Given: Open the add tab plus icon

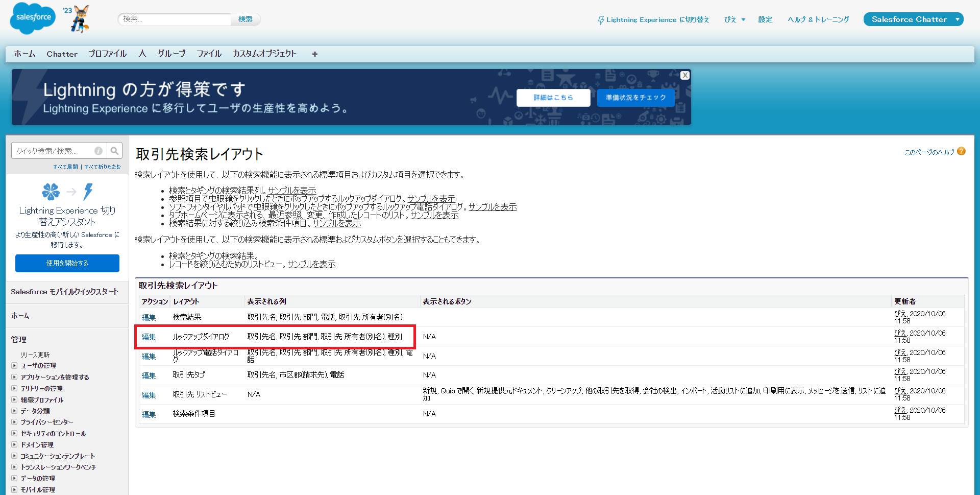Looking at the screenshot, I should [315, 54].
